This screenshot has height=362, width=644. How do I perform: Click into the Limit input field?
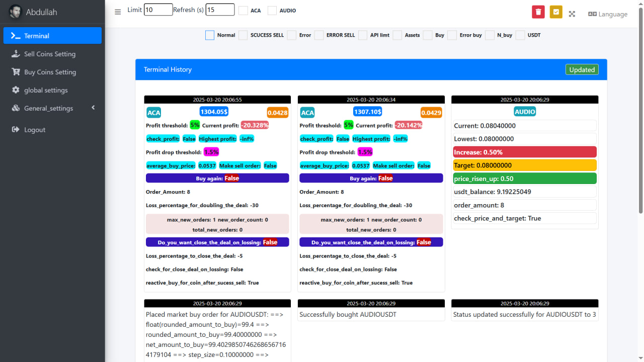pos(158,10)
